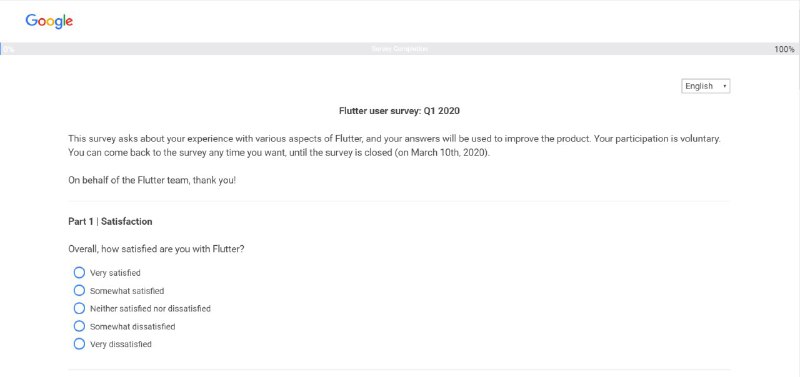800x377 pixels.
Task: Click the Survey Completion progress bar
Action: point(400,49)
